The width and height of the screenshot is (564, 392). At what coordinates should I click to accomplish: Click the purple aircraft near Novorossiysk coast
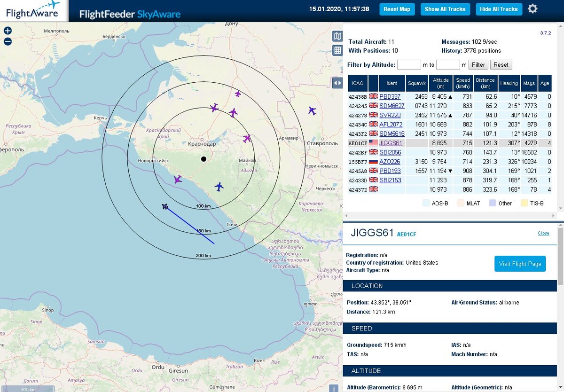click(x=178, y=179)
